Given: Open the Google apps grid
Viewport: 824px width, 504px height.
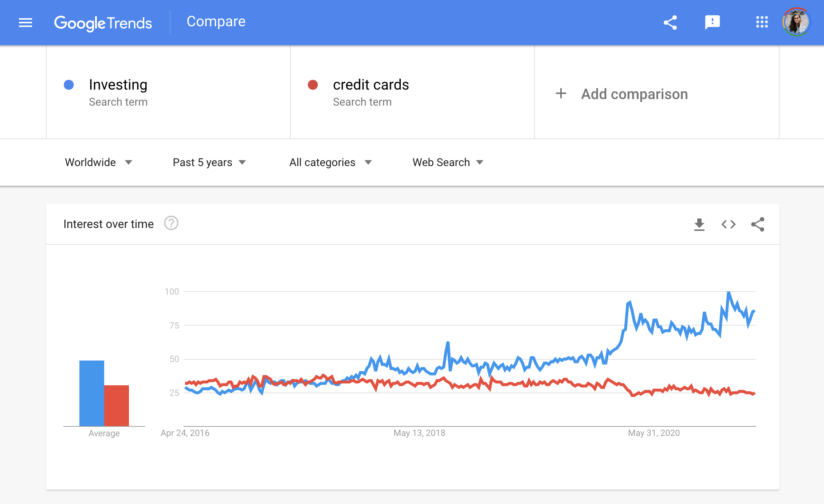Looking at the screenshot, I should [762, 22].
